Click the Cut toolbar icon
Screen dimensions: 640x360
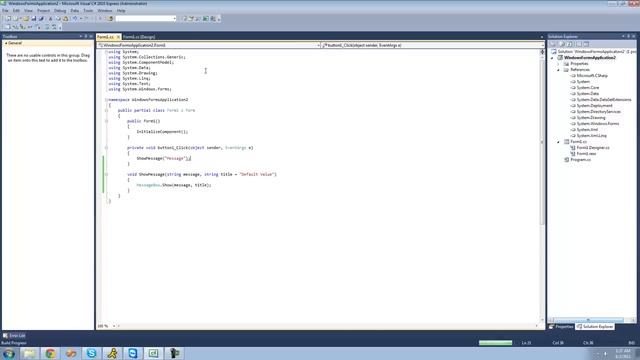tap(51, 18)
